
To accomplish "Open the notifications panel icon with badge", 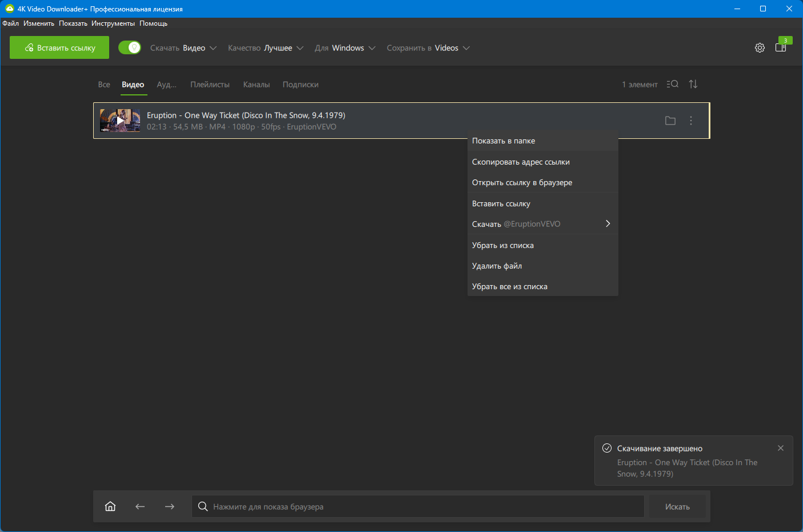I will [x=781, y=47].
